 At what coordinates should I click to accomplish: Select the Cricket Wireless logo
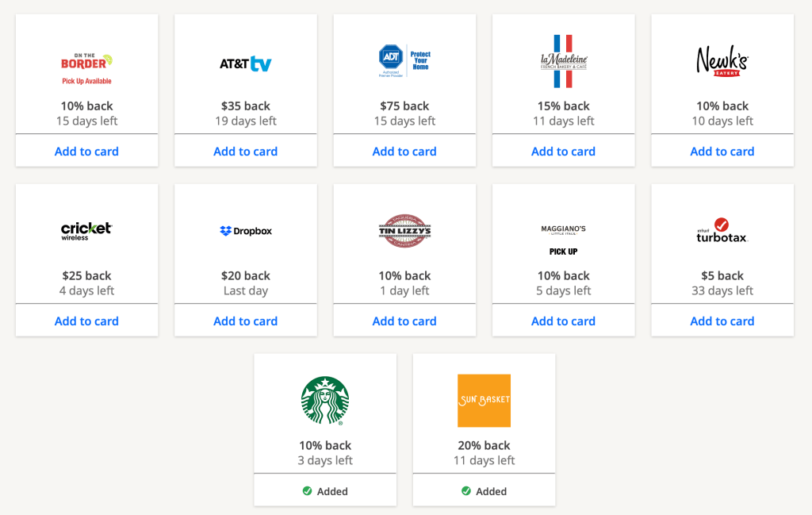click(86, 231)
